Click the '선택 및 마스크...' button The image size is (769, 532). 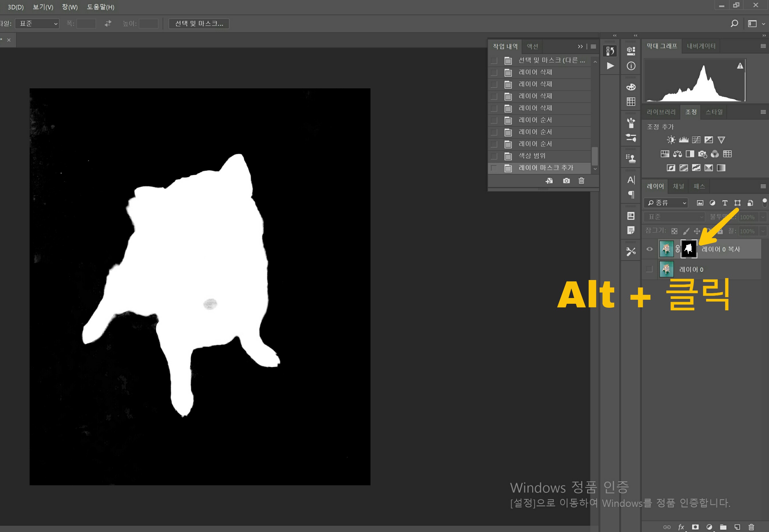[199, 23]
